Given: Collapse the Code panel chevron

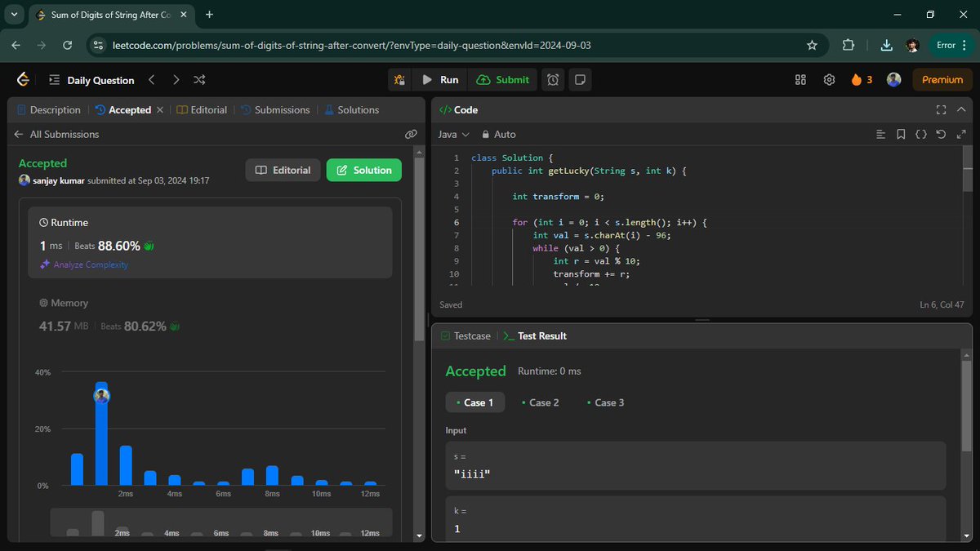Looking at the screenshot, I should point(960,110).
